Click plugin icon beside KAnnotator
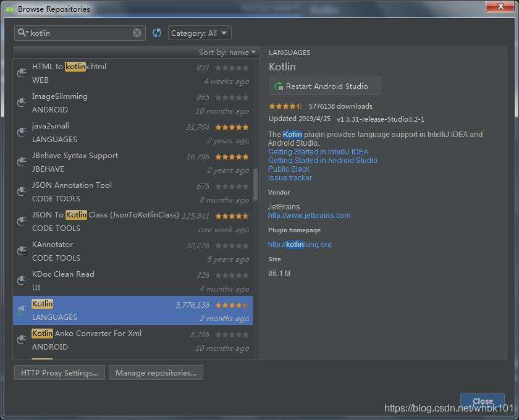The height and width of the screenshot is (420, 519). click(x=22, y=251)
